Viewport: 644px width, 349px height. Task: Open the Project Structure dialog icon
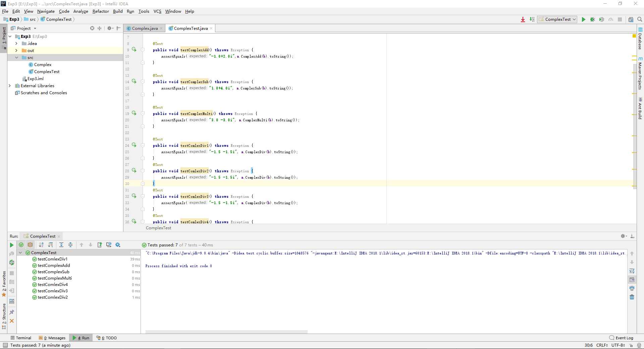(631, 19)
